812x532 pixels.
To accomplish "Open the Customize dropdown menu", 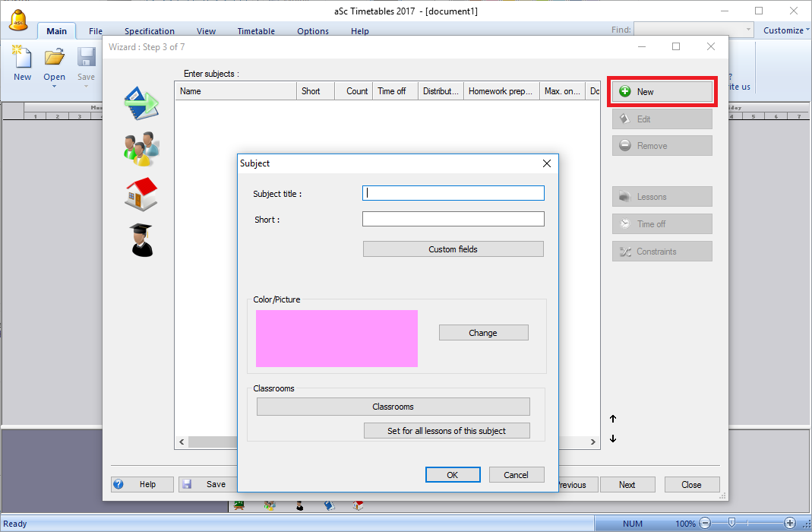I will pos(786,30).
